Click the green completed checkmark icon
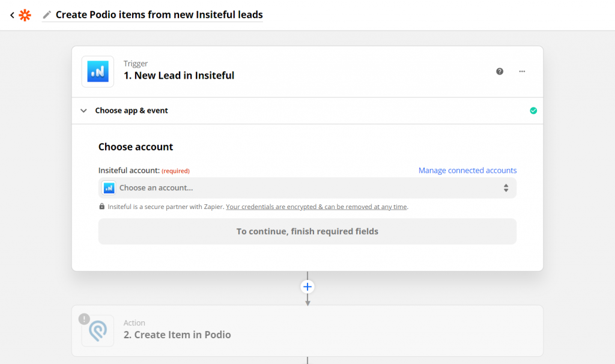 coord(533,111)
